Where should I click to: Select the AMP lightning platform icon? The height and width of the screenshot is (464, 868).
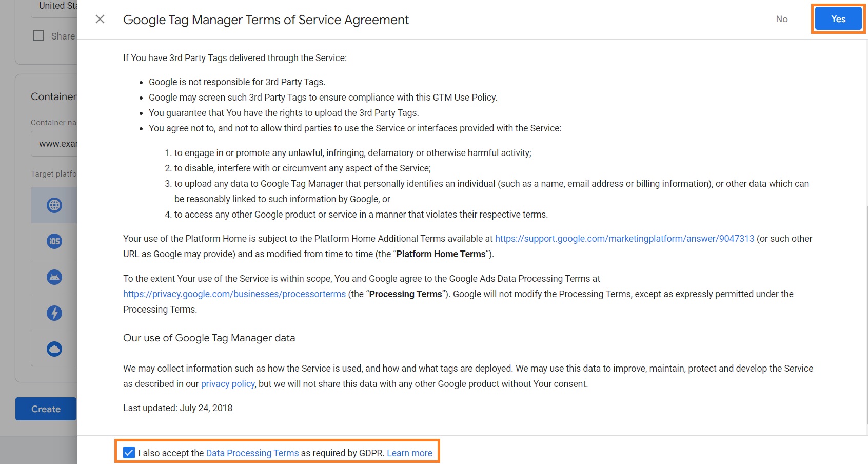pos(54,313)
